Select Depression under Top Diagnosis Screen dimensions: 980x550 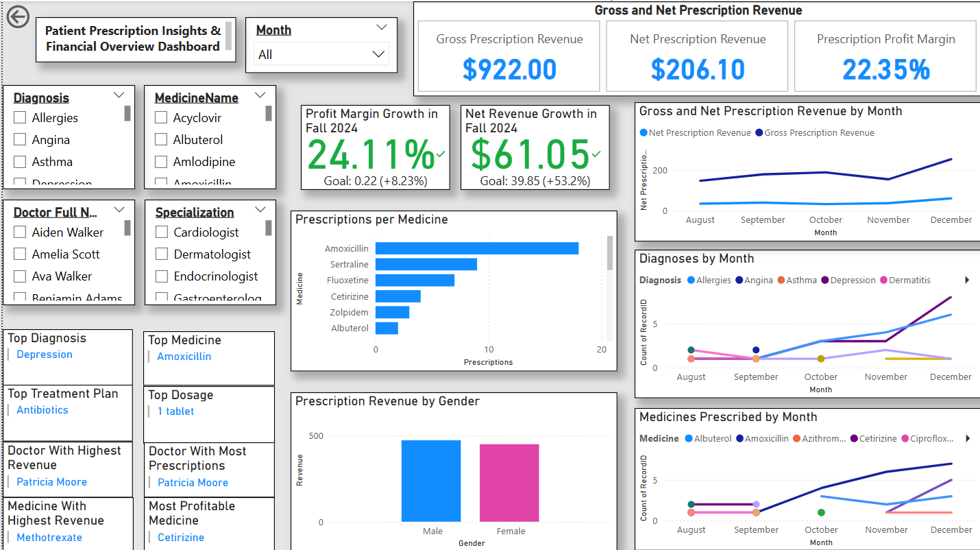(44, 354)
